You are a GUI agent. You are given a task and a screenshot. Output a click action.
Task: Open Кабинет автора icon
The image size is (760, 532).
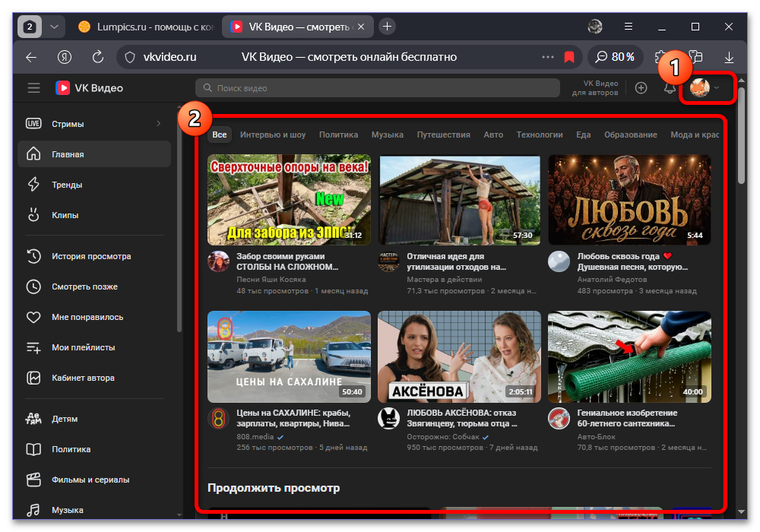[x=33, y=378]
